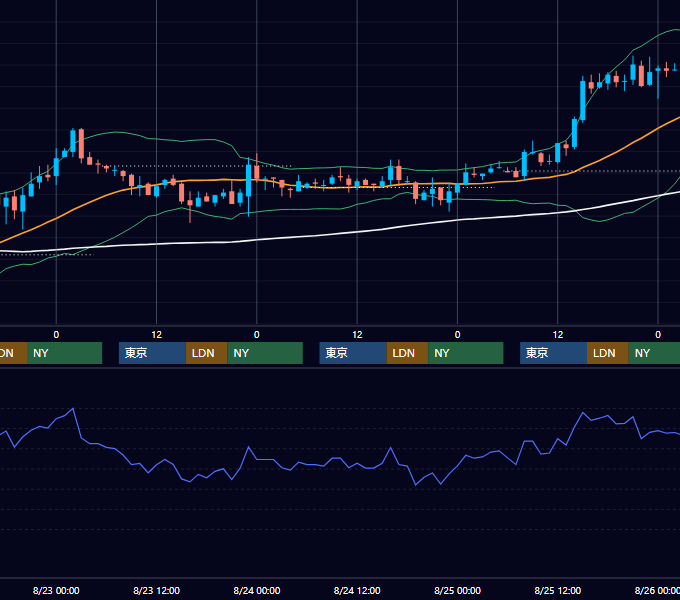Click hour label 12 above 8/23 12:00
This screenshot has height=600, width=680.
point(157,335)
